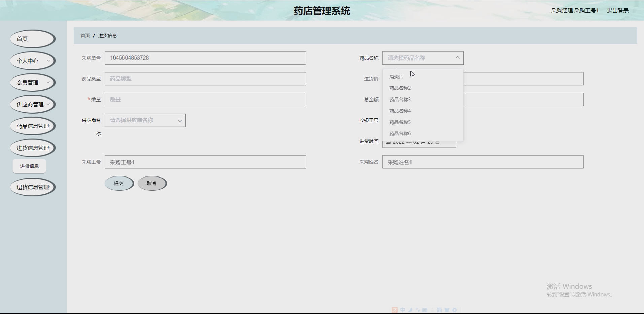644x314 pixels.
Task: Submit the form with 提交 button
Action: tap(119, 184)
